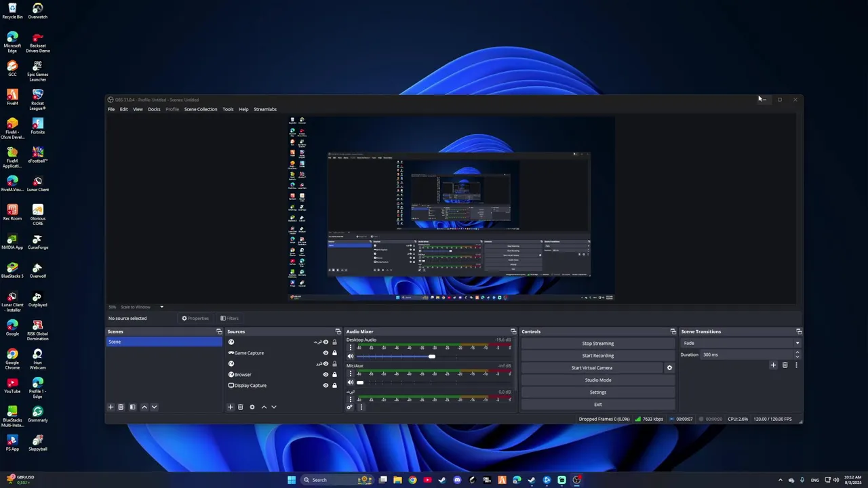Open advanced audio properties gears icon
Image resolution: width=868 pixels, height=488 pixels.
click(x=350, y=407)
